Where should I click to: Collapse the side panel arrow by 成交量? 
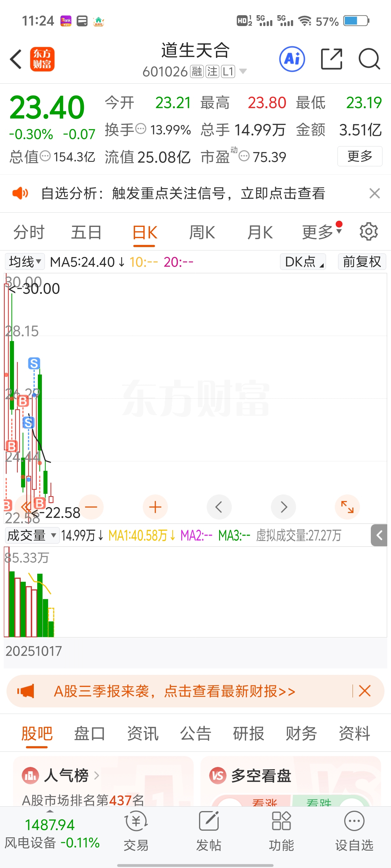click(x=379, y=535)
